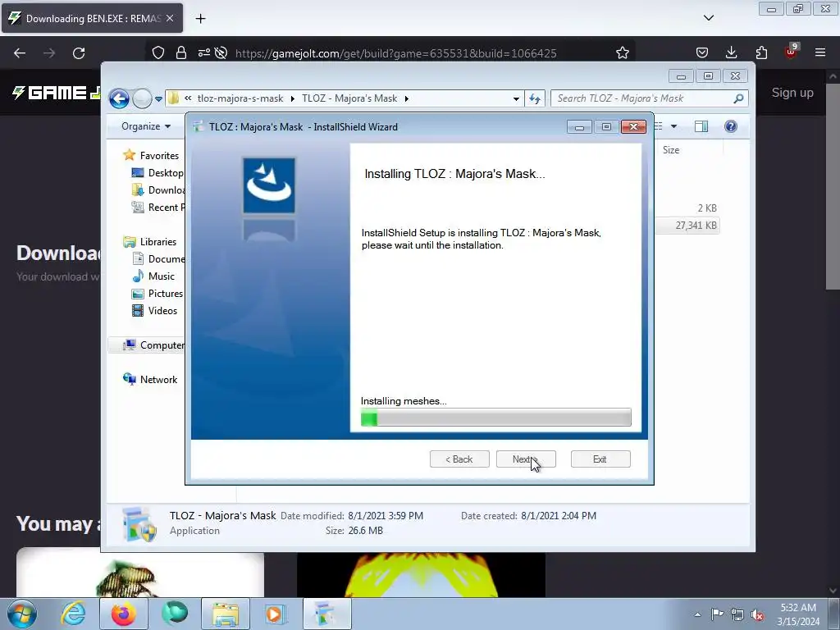Click the uBlock Origin extension icon
Viewport: 840px width, 630px height.
(x=791, y=52)
